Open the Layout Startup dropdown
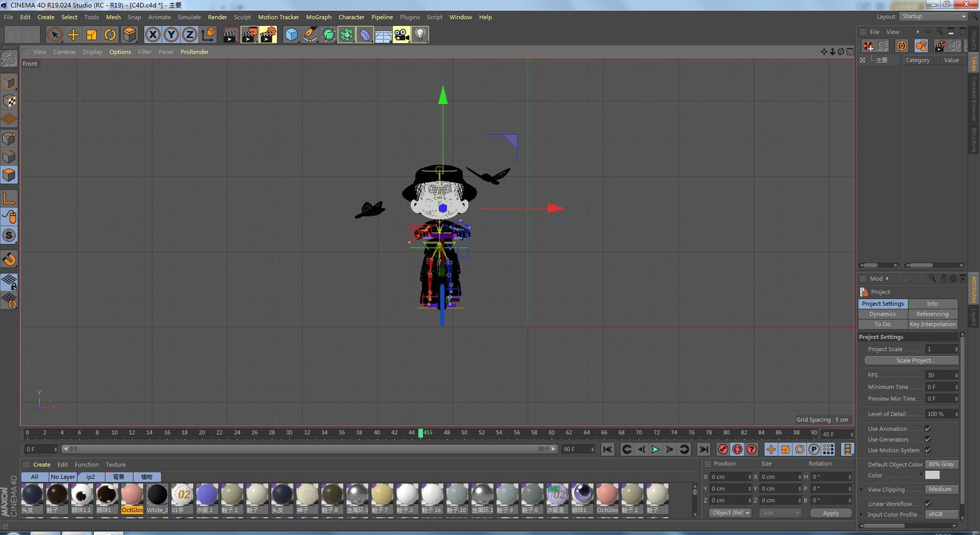Image resolution: width=980 pixels, height=535 pixels. [934, 16]
